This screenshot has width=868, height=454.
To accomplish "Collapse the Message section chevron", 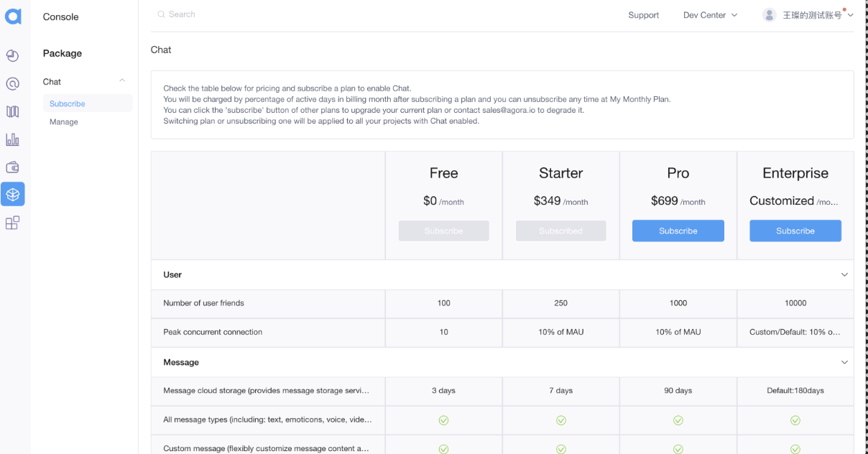I will tap(844, 363).
